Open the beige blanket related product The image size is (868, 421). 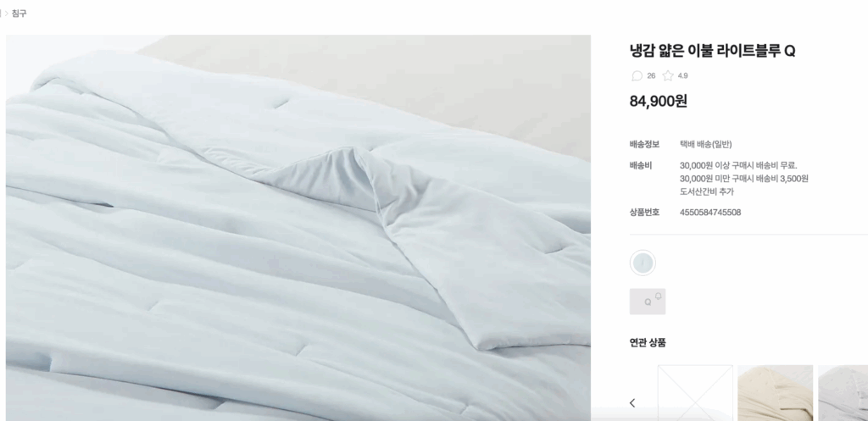tap(775, 393)
